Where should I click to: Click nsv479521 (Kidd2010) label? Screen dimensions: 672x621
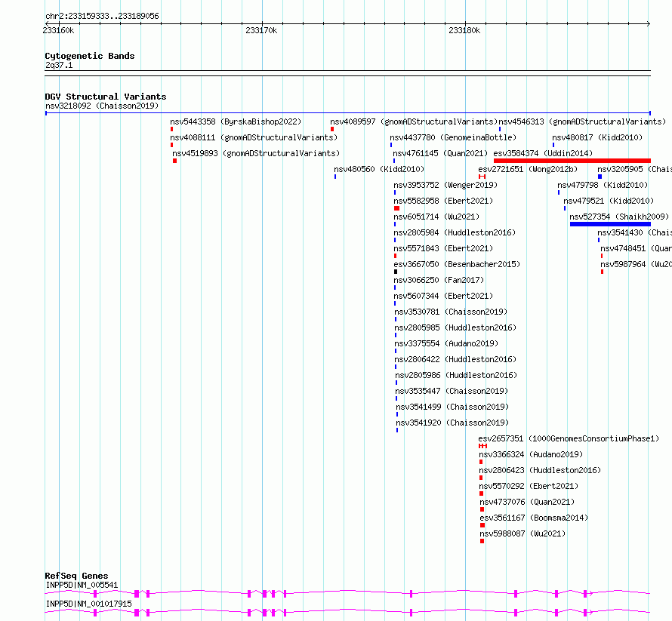click(x=609, y=201)
